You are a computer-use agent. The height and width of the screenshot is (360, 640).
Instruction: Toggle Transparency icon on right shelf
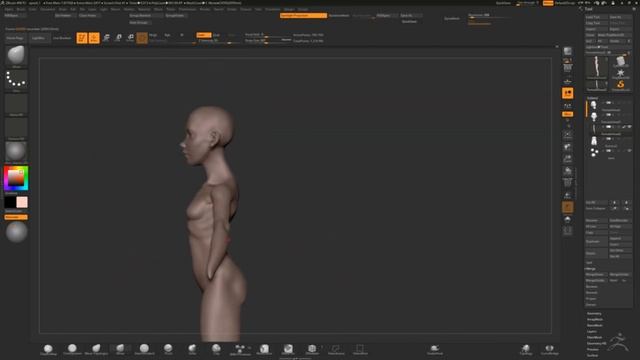(x=568, y=195)
